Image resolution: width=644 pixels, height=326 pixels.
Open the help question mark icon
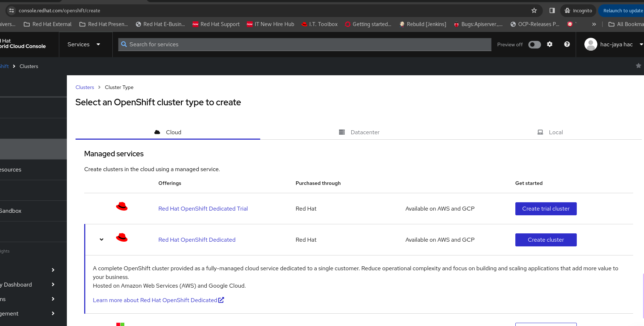(x=567, y=44)
